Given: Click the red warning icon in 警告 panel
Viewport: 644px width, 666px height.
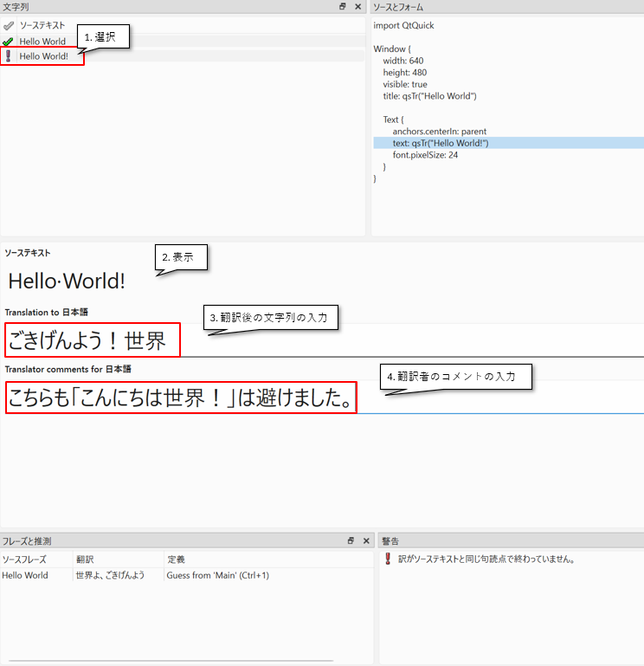Looking at the screenshot, I should 388,559.
